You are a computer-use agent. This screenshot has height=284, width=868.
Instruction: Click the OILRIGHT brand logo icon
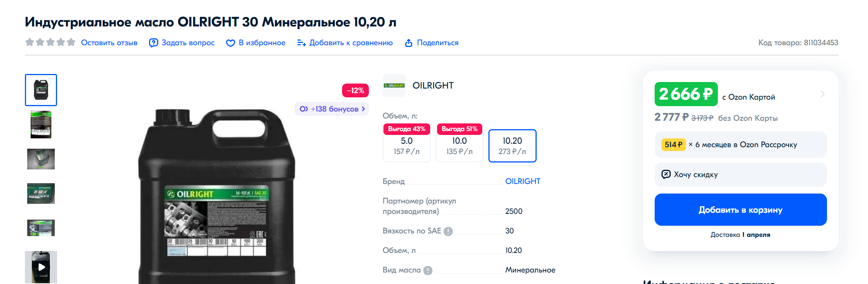tap(394, 85)
